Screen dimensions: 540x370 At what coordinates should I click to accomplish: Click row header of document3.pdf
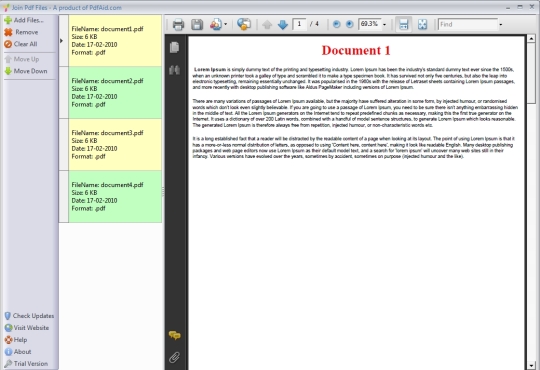64,145
